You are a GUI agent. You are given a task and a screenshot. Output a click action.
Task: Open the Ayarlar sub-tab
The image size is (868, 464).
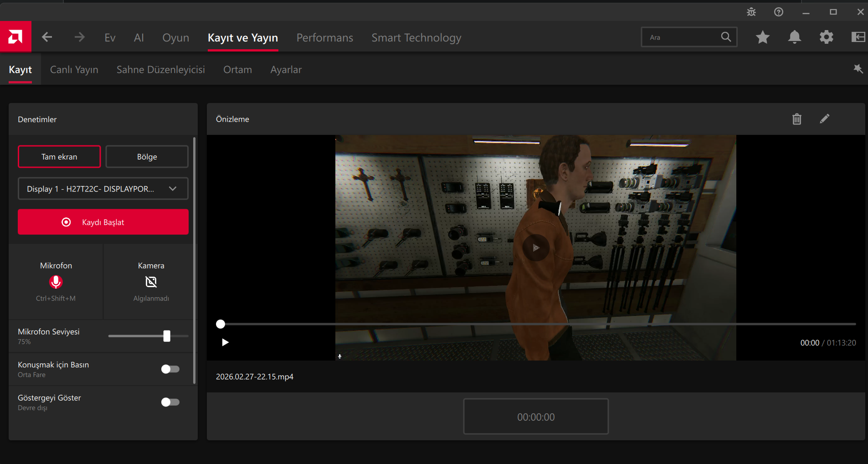point(286,69)
